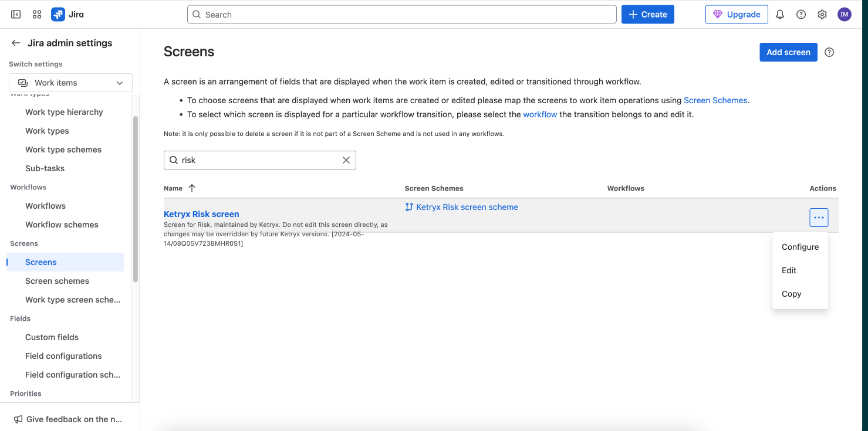Click the Jira logo
Screen dimensions: 868x431
67,15
